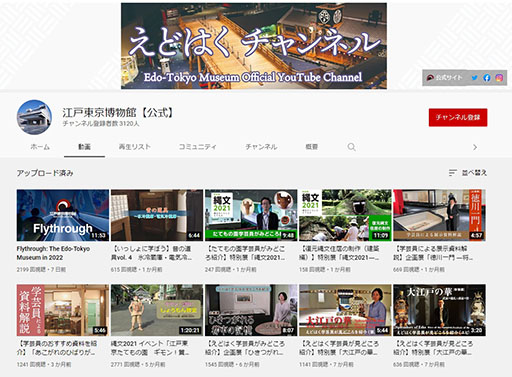The width and height of the screenshot is (512, 377).
Task: Switch to the ホーム tab
Action: coord(40,147)
